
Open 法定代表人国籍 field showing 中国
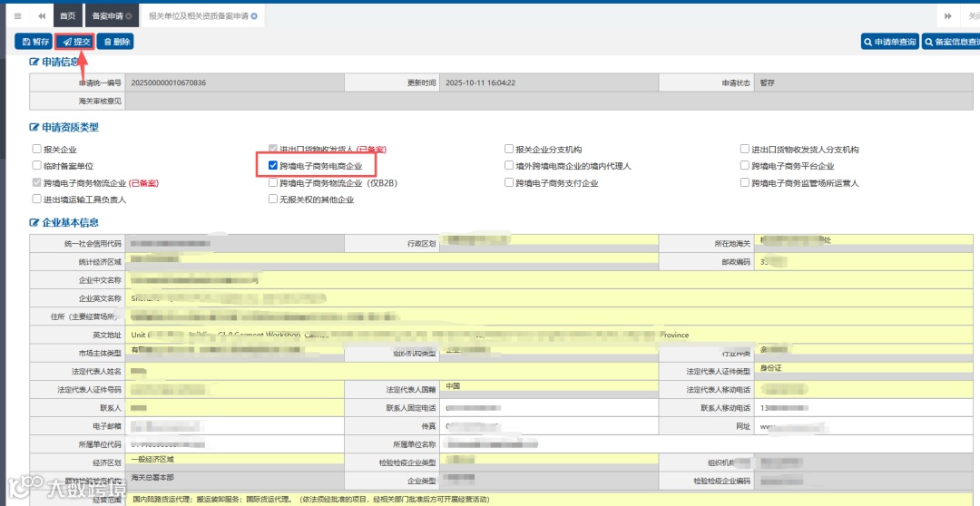(549, 386)
